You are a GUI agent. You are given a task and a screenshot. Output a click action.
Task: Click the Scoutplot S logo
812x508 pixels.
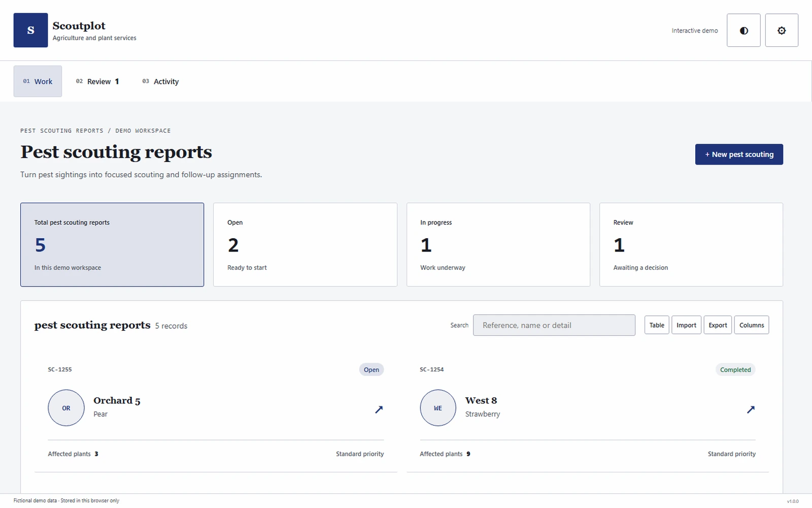tap(30, 30)
